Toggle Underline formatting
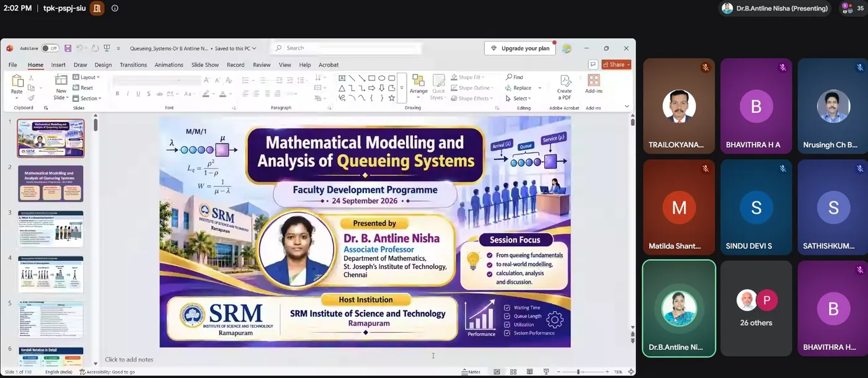The width and height of the screenshot is (868, 378). click(x=138, y=94)
